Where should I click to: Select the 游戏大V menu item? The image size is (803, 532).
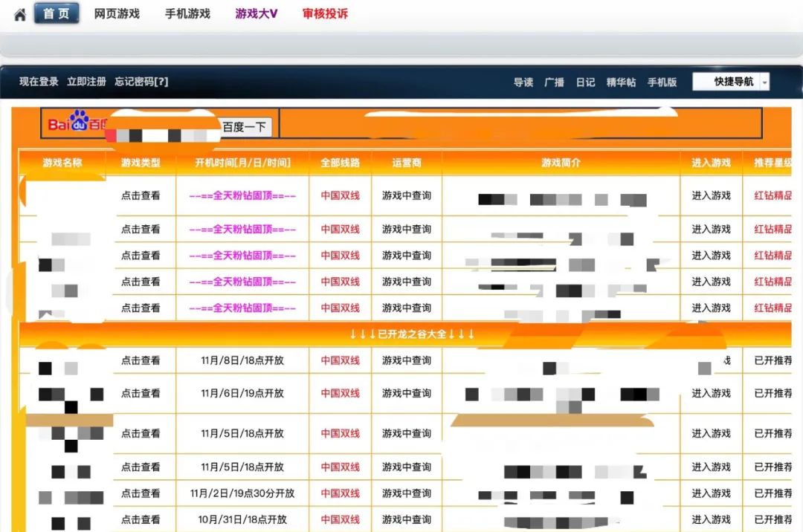coord(255,13)
